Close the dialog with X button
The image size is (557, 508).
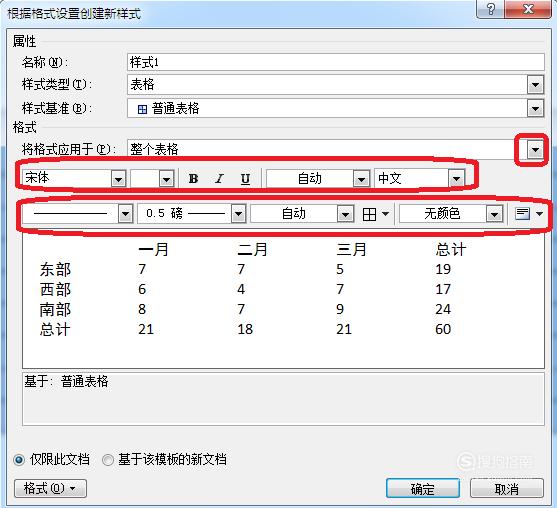point(528,9)
